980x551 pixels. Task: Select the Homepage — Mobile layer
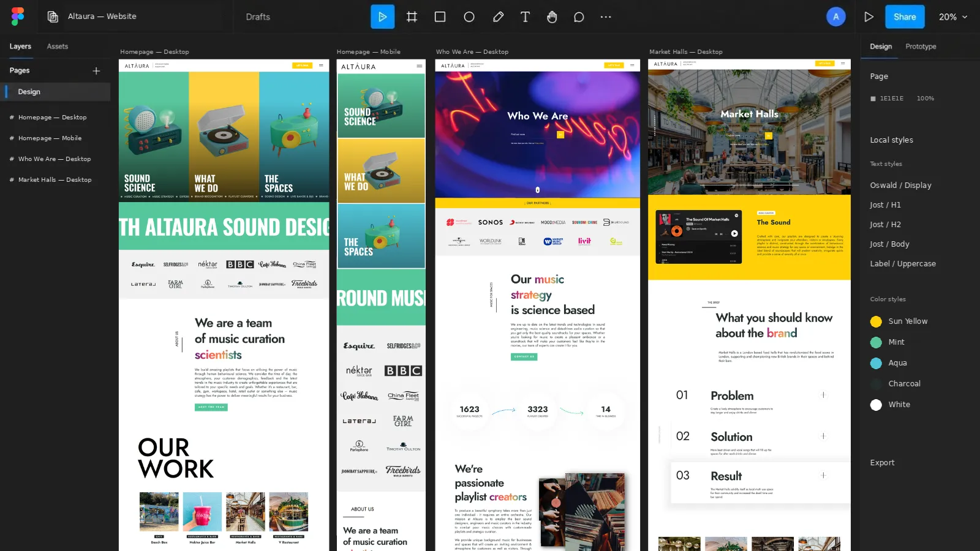[50, 138]
